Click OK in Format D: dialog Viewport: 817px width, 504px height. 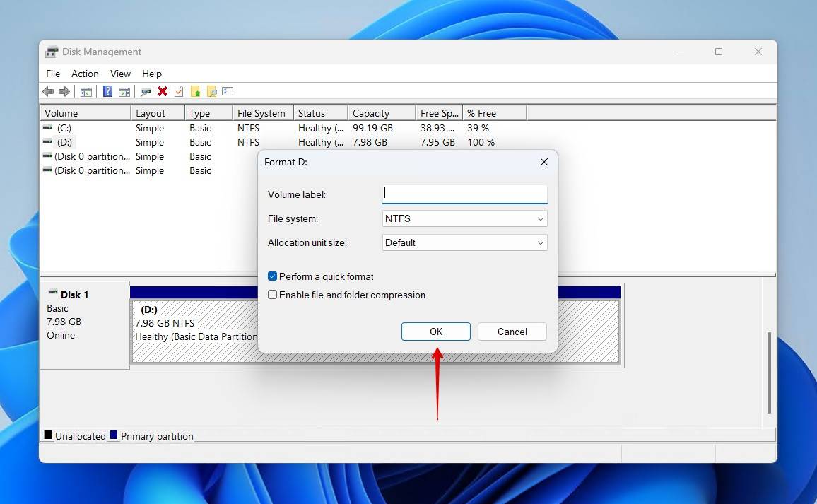pos(435,332)
